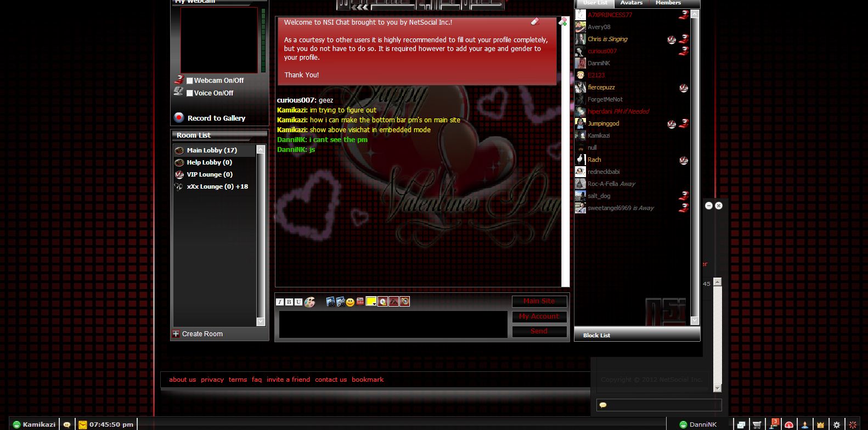This screenshot has height=430, width=868.
Task: Click the room list scroll up arrow
Action: 261,149
